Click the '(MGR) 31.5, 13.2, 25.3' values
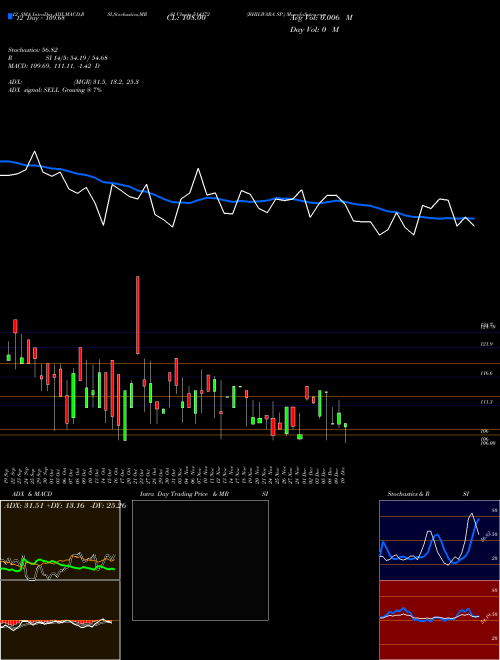This screenshot has width=500, height=660. 106,82
